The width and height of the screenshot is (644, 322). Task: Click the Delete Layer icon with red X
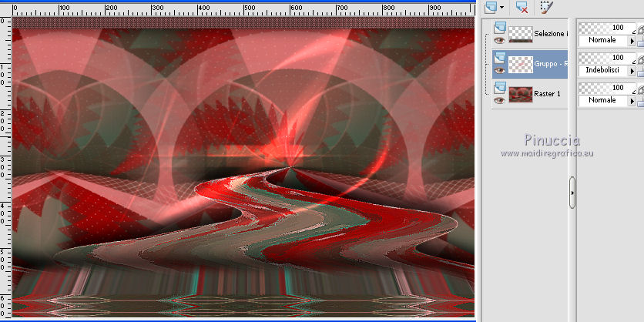coord(522,7)
